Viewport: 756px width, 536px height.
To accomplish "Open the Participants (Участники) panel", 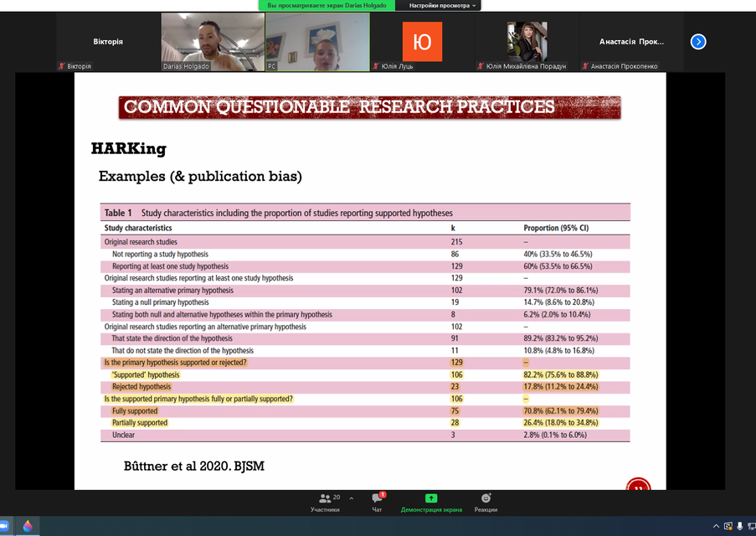I will pyautogui.click(x=325, y=502).
